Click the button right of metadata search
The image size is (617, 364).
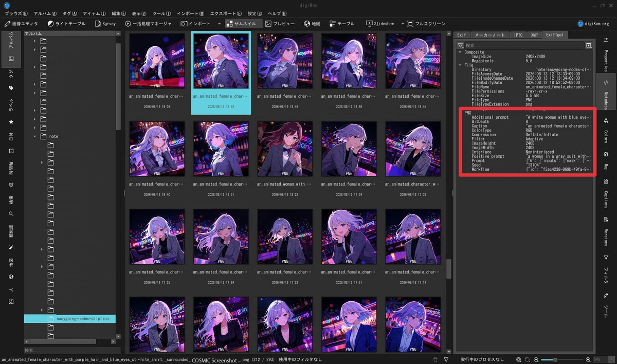pyautogui.click(x=588, y=45)
